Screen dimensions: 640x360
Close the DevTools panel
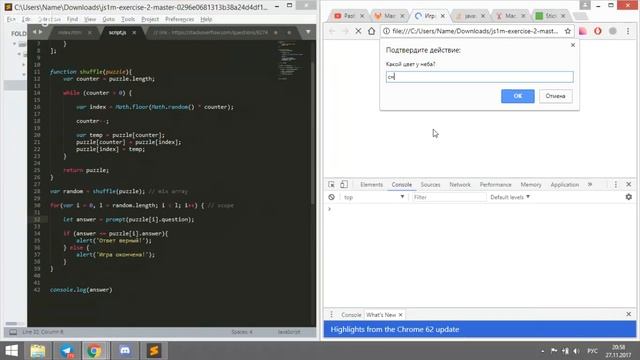point(629,184)
